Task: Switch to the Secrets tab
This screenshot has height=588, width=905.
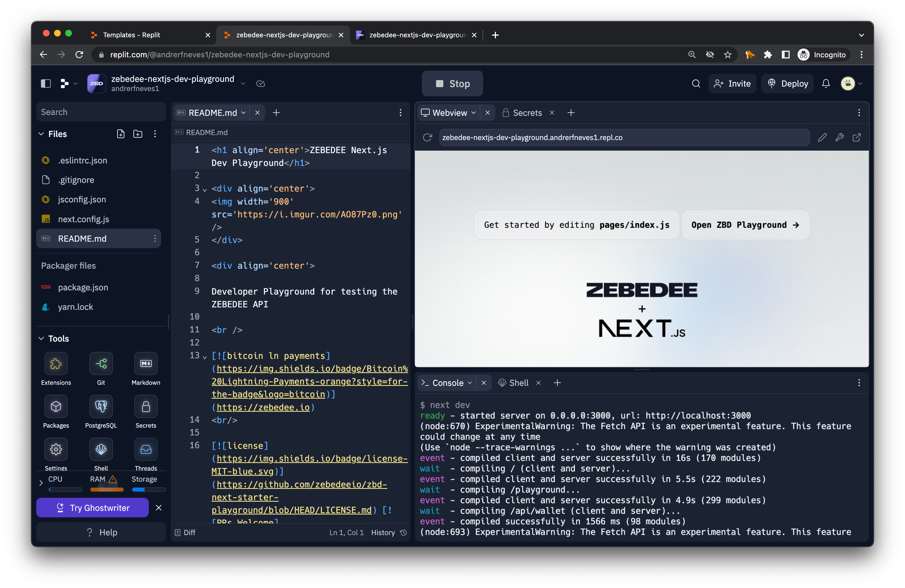Action: click(522, 112)
